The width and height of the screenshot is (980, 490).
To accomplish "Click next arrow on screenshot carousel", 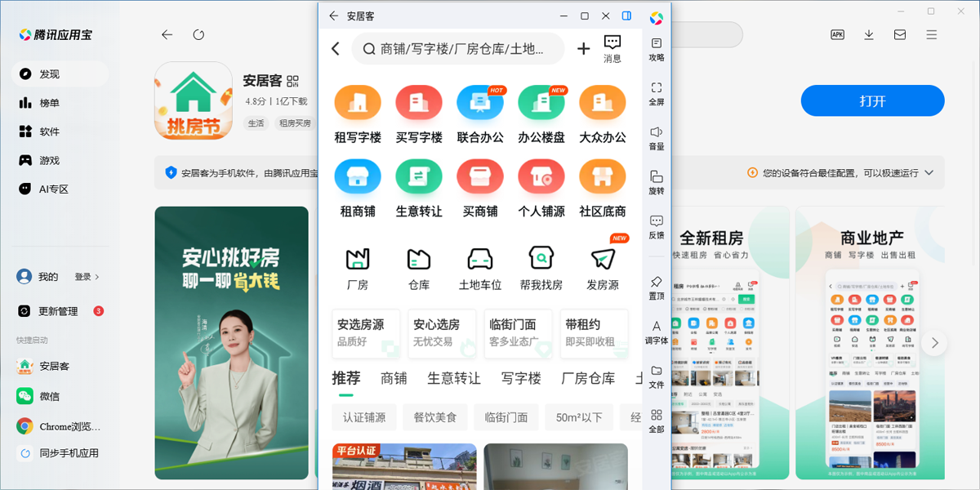I will pos(934,342).
